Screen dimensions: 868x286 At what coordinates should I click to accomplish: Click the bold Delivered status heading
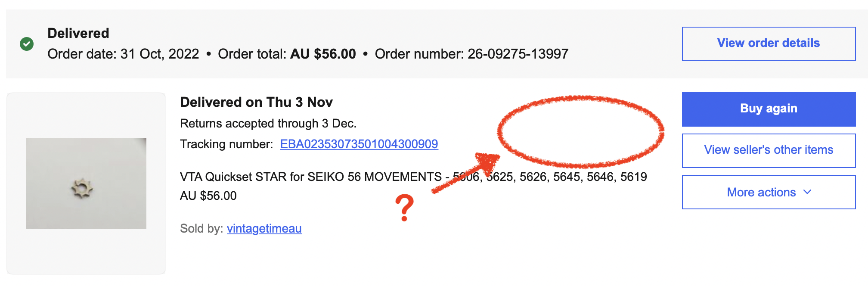[78, 33]
